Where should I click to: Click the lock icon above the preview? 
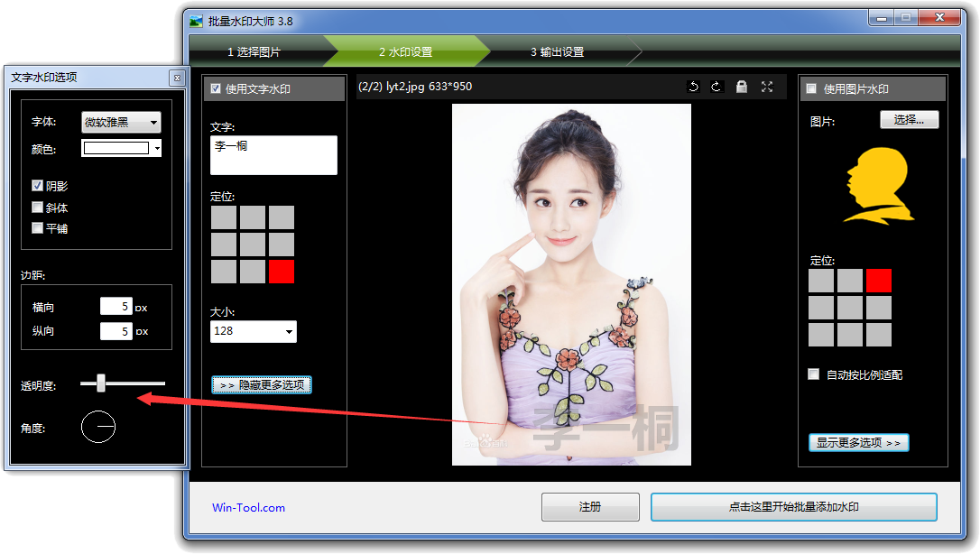[742, 87]
